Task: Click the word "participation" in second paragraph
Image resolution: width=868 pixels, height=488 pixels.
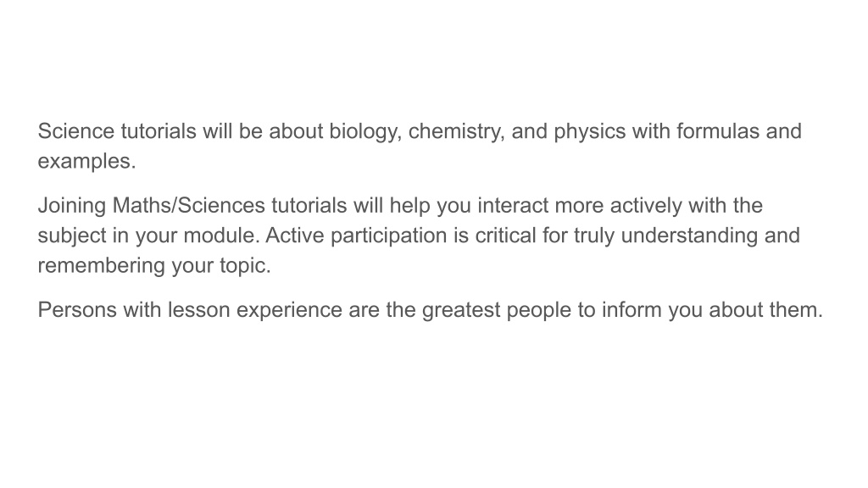Action: pos(388,237)
